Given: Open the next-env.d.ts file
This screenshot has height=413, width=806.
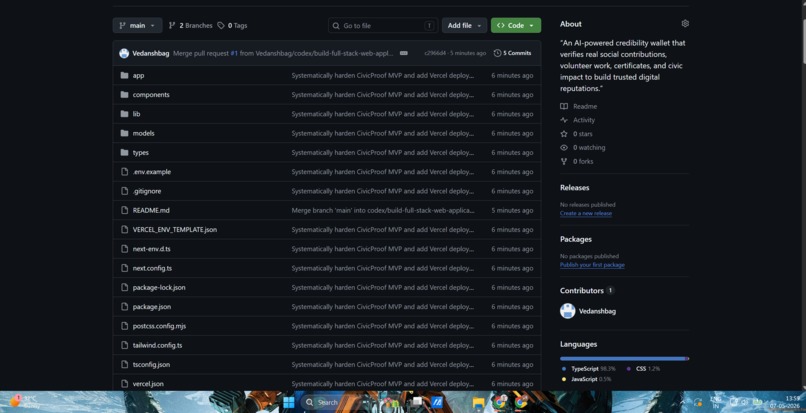Looking at the screenshot, I should coord(152,249).
